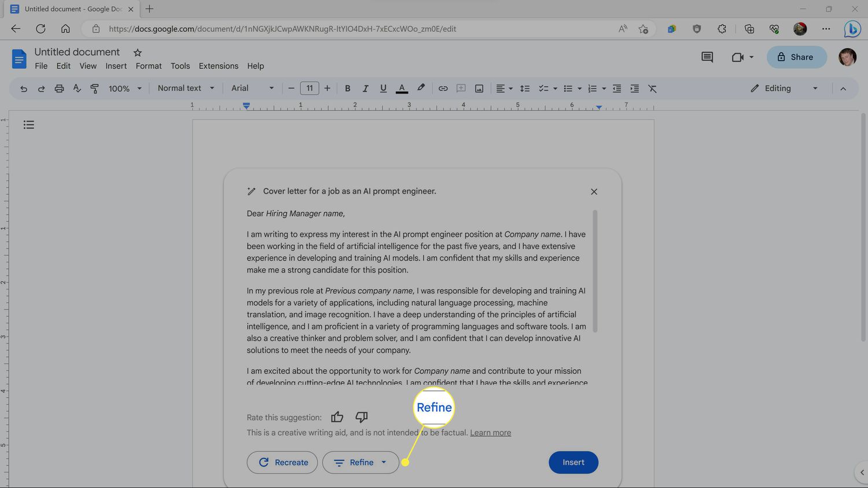Open the Arial font dropdown
This screenshot has width=868, height=488.
[252, 88]
